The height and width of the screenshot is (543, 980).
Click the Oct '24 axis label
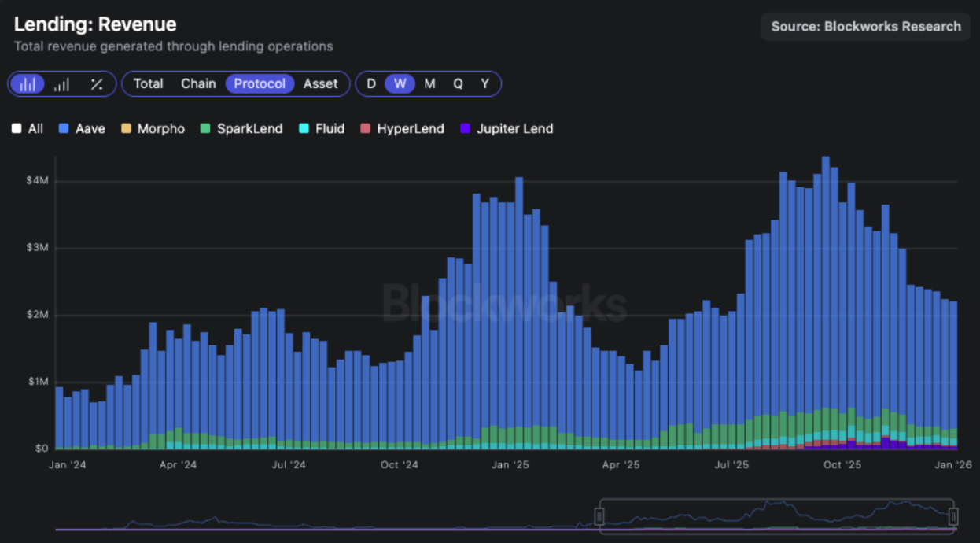[x=400, y=465]
